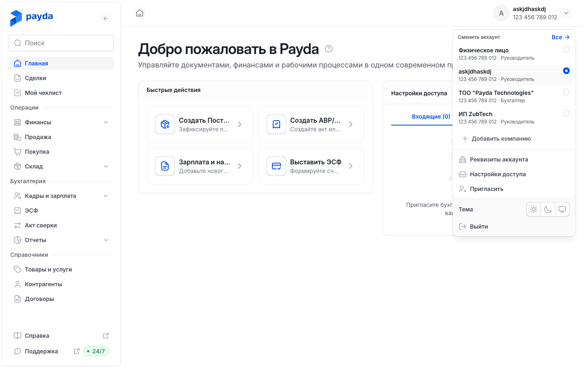Click the Сделки document icon in sidebar
Image resolution: width=588 pixels, height=368 pixels.
[x=18, y=78]
